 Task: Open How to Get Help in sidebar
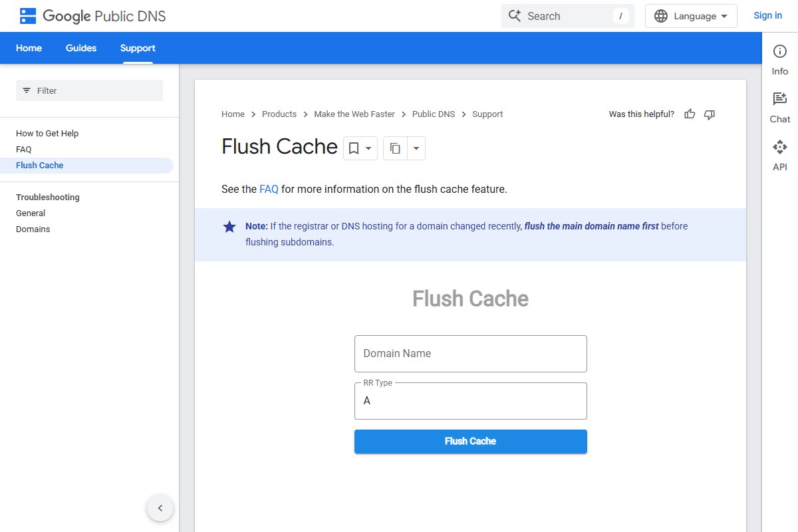(x=47, y=134)
